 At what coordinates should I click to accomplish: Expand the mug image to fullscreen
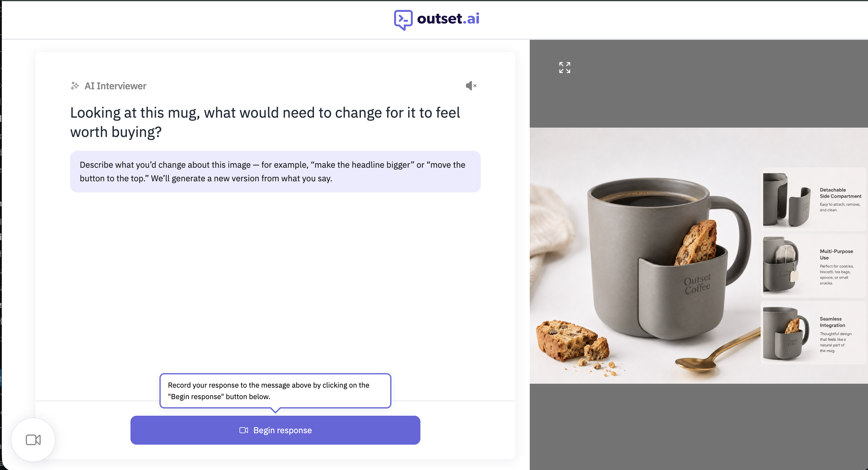point(564,67)
